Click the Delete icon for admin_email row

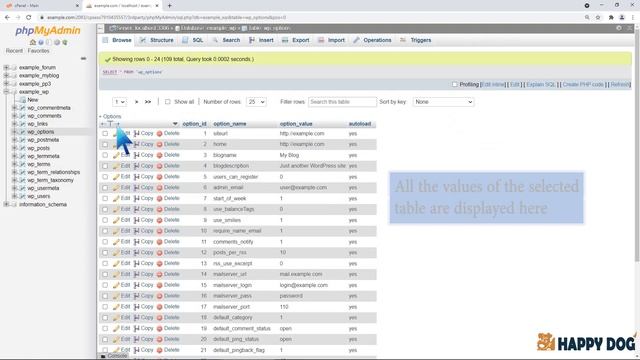pyautogui.click(x=160, y=187)
